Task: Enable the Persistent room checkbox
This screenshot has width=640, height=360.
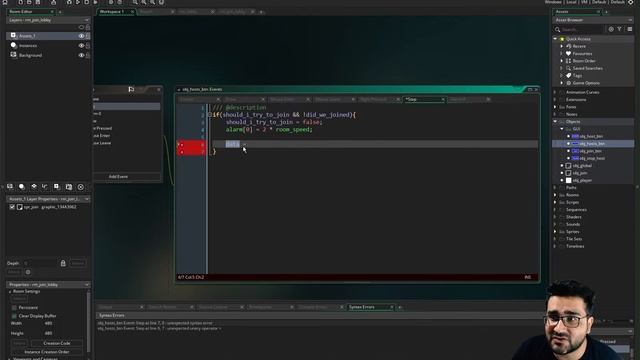Action: coord(14,307)
